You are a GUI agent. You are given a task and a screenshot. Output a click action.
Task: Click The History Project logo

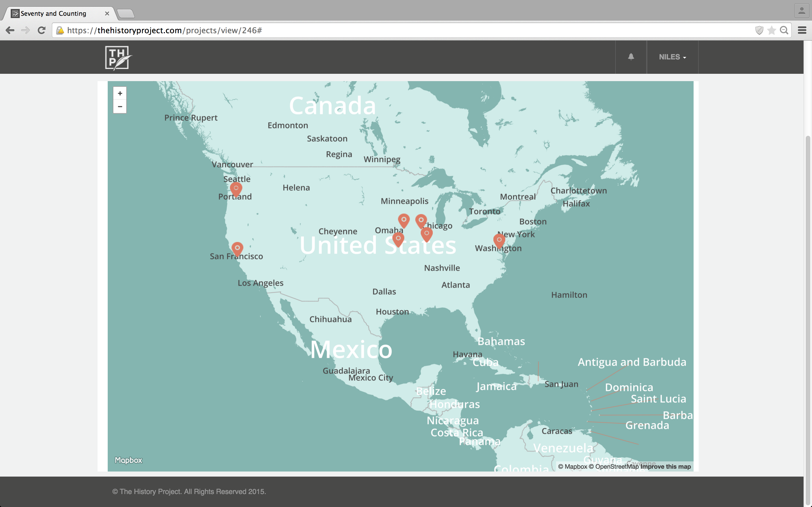point(118,58)
